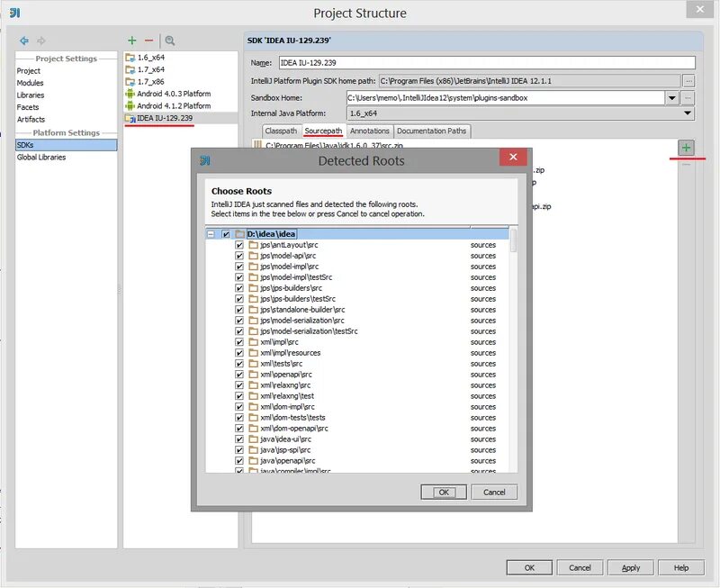Switch to the Classpath tab

281,131
